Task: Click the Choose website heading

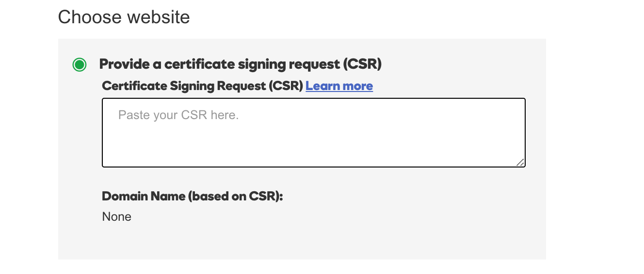Action: [124, 17]
